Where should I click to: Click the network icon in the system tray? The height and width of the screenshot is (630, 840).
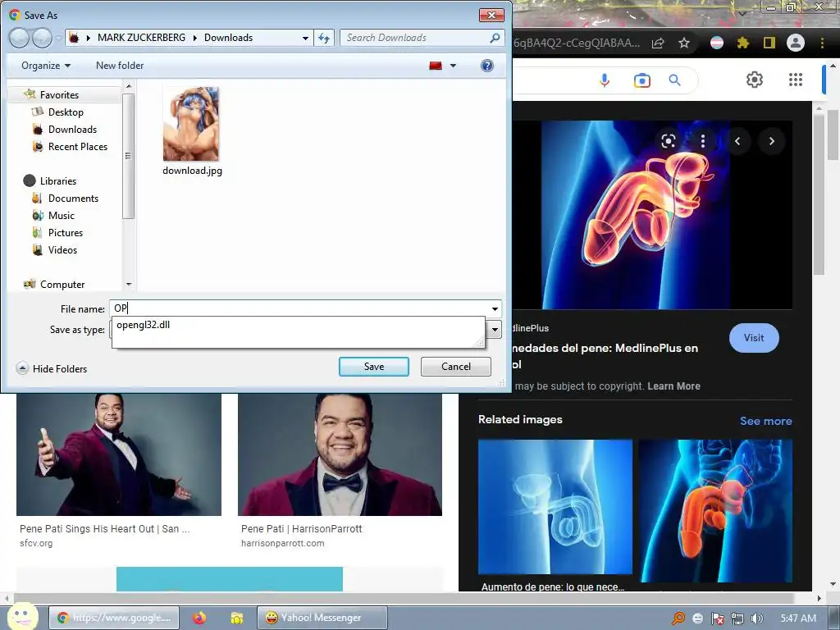coord(737,619)
